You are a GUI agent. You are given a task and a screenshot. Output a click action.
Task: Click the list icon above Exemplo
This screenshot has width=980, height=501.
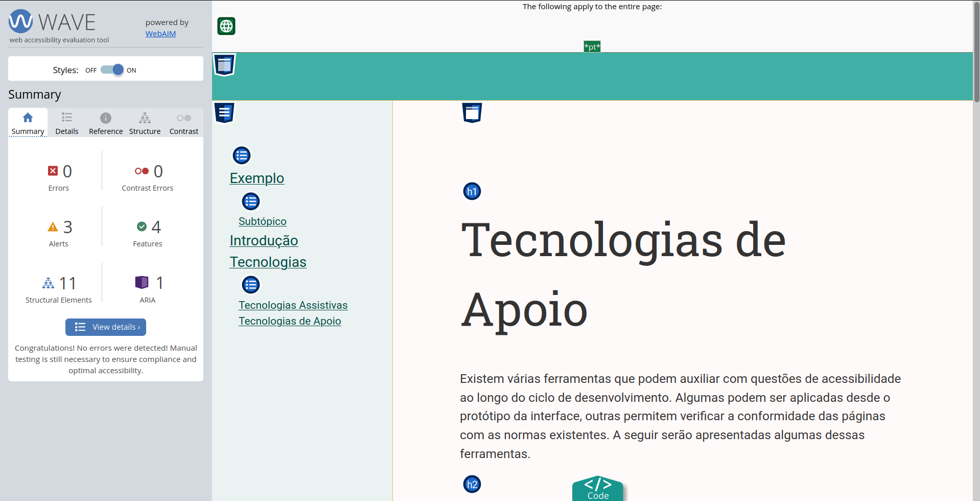(242, 155)
